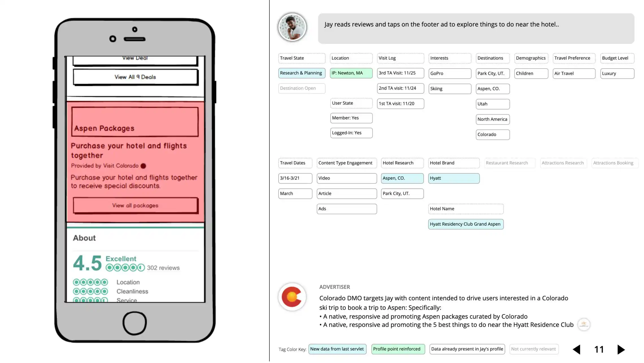Select the Hyatt Residency Club Grand Aspen tag
This screenshot has height=363, width=644.
coord(465,224)
